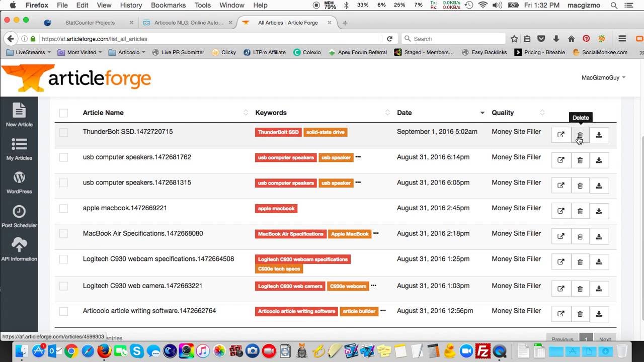Viewport: 644px width, 362px height.
Task: Delete the ThunderBolt SSD article
Action: (580, 135)
